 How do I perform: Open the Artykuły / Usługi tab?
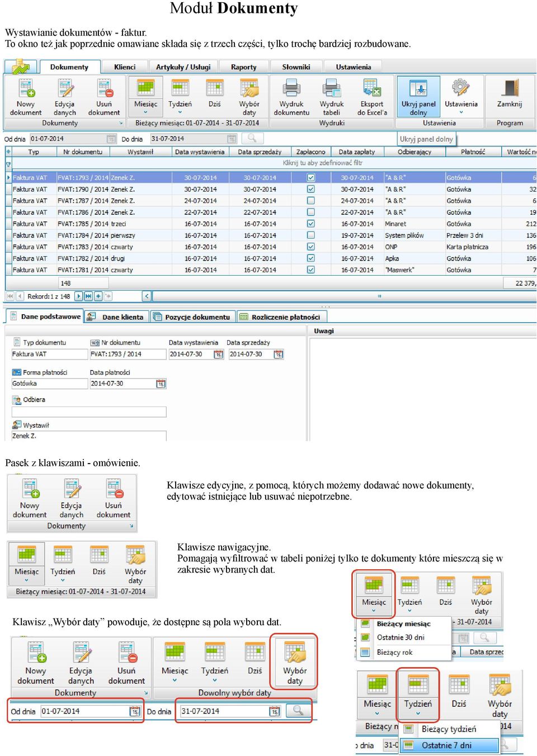(x=183, y=67)
